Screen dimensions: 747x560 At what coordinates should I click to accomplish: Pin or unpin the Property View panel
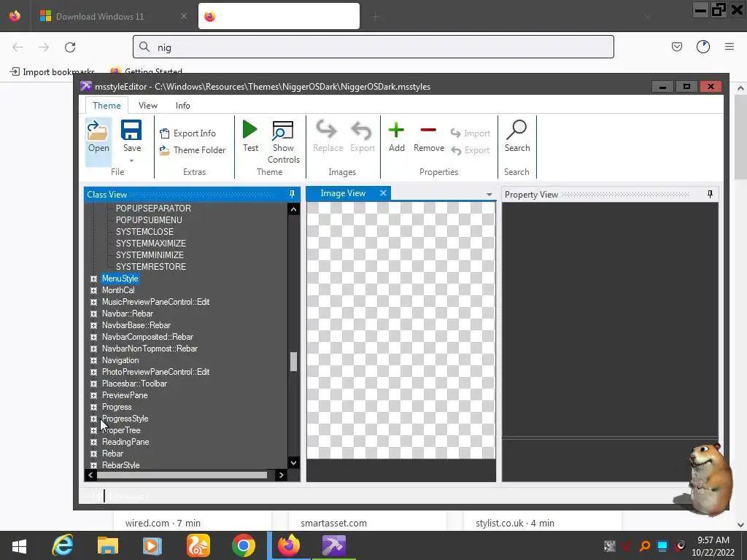[x=710, y=194]
